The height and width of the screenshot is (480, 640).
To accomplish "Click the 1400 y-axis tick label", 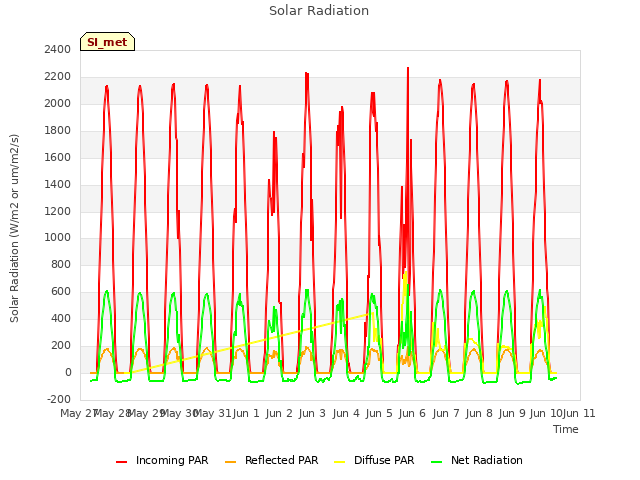I will tap(58, 184).
